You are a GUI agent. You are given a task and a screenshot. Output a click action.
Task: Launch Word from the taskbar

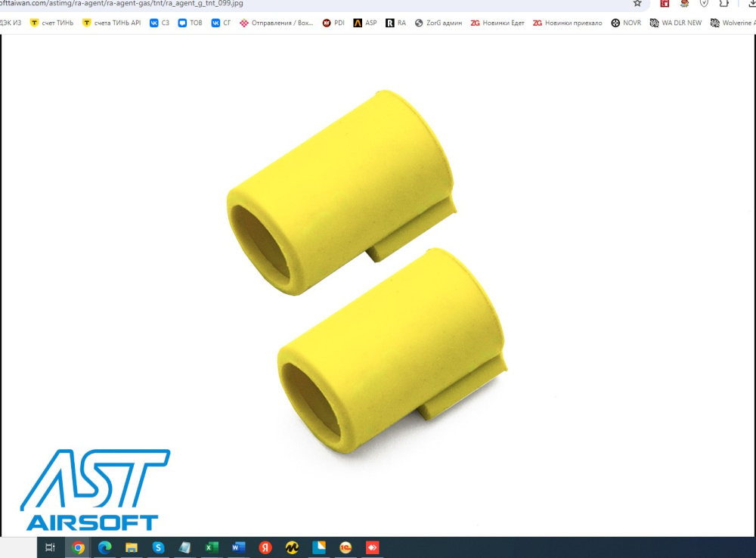(238, 547)
